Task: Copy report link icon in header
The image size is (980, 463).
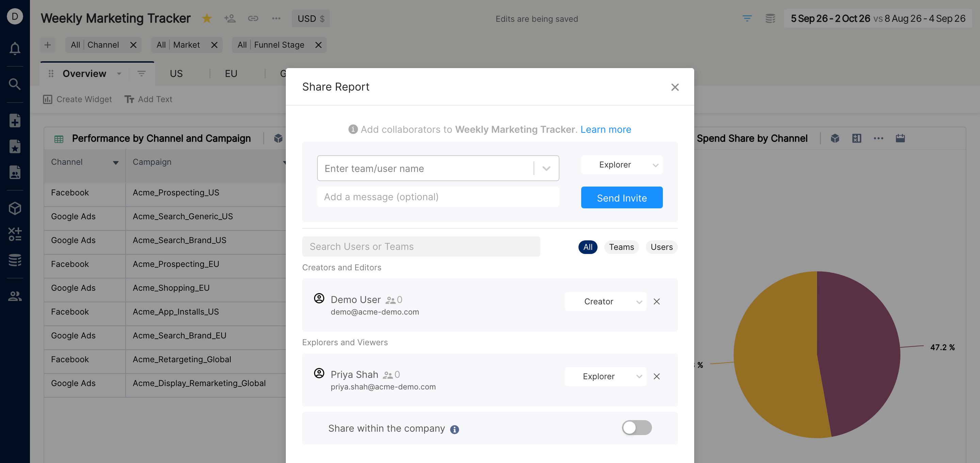Action: pyautogui.click(x=253, y=18)
